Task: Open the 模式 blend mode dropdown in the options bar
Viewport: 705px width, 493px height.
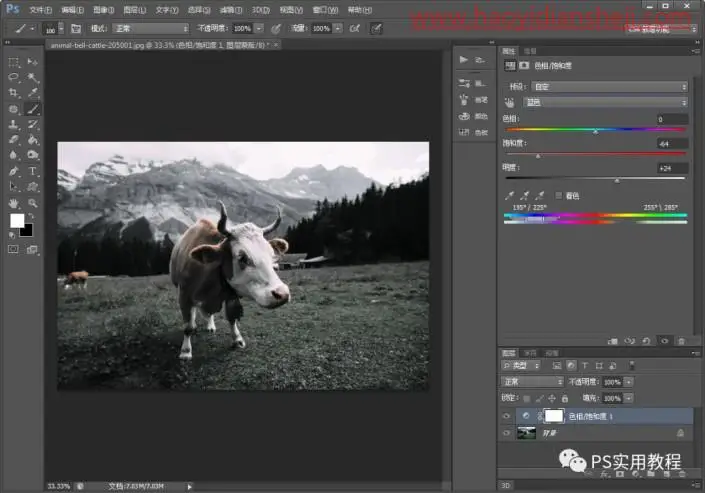Action: click(151, 29)
